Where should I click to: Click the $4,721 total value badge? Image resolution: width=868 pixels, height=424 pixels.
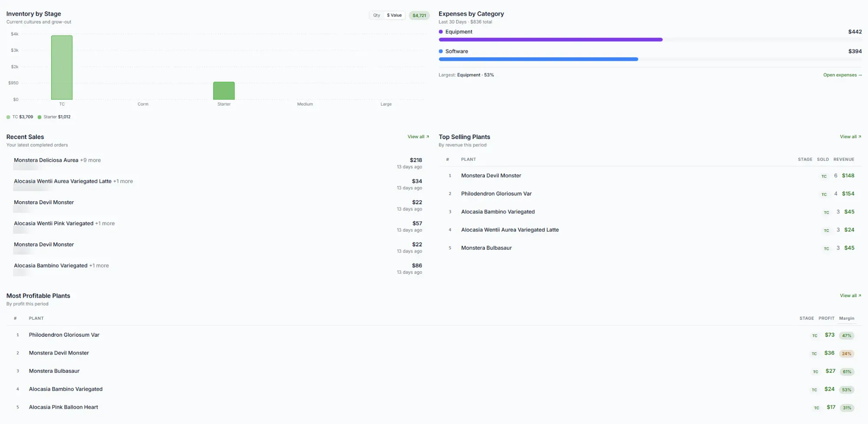[419, 16]
